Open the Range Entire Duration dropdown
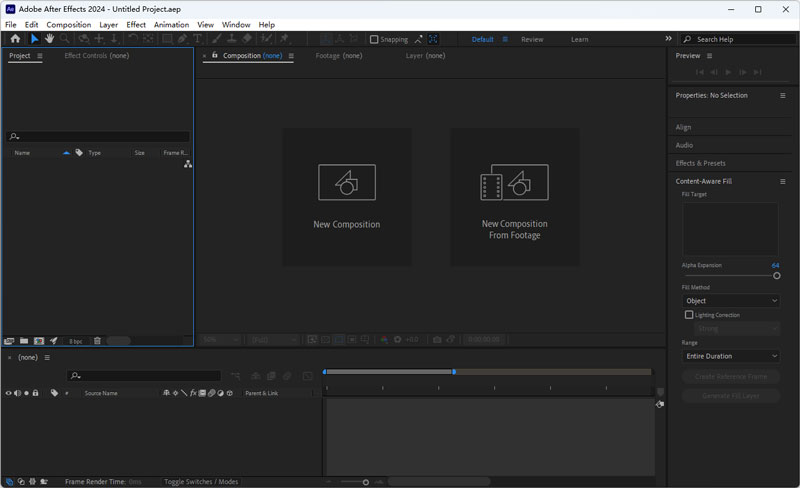800x488 pixels. 731,356
